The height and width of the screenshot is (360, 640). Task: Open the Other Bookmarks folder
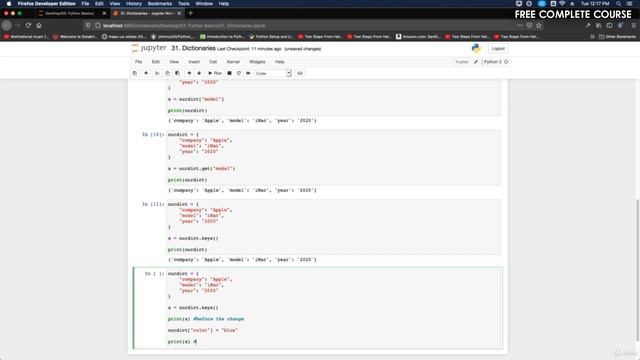click(617, 37)
